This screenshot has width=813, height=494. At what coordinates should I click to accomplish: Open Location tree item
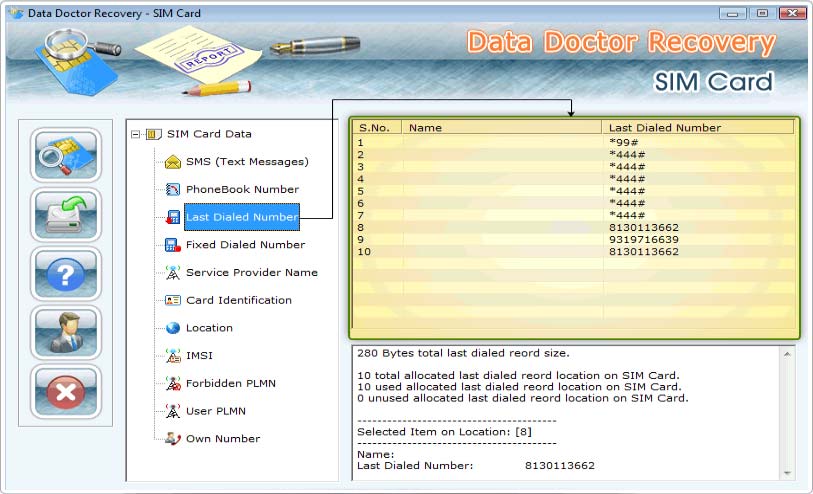point(209,328)
